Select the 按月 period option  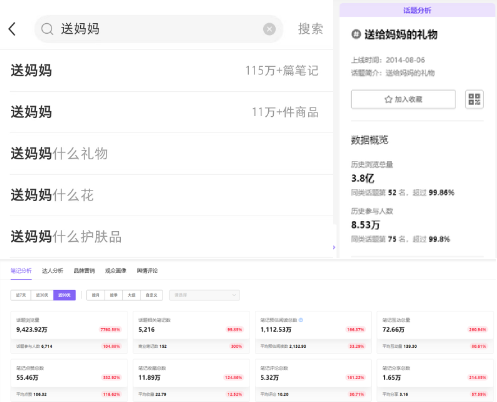(x=96, y=295)
